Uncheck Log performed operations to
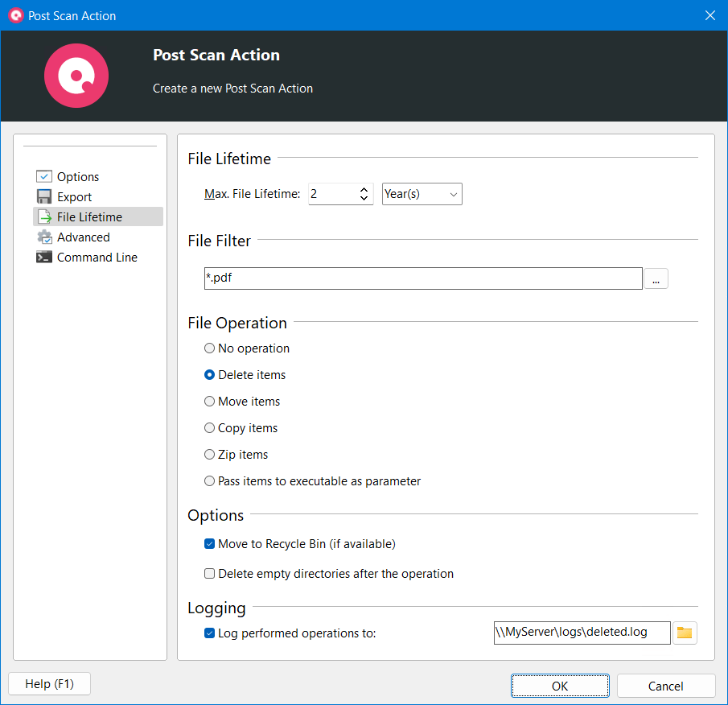The image size is (728, 705). point(209,633)
